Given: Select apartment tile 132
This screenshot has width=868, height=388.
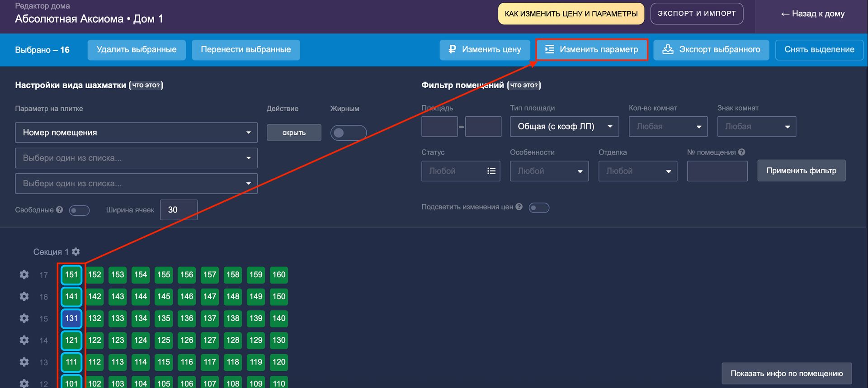Looking at the screenshot, I should coord(94,318).
